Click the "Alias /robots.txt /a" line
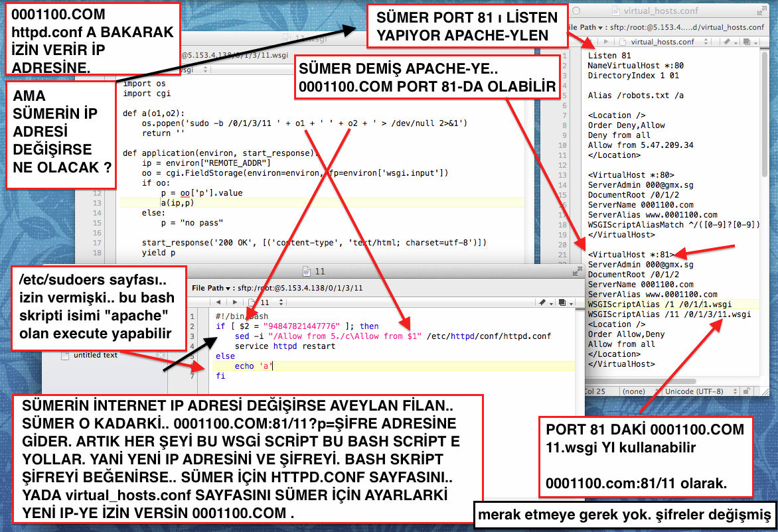Image resolution: width=778 pixels, height=532 pixels. click(x=635, y=96)
